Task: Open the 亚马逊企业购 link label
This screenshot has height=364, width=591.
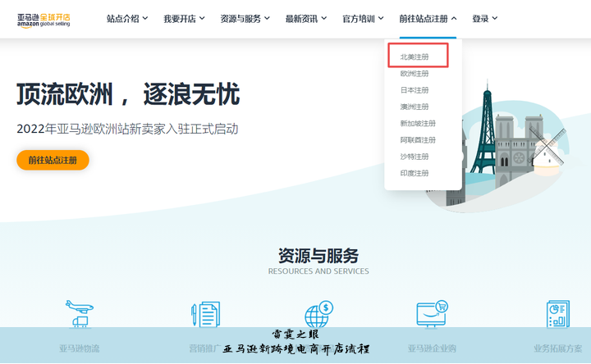Action: [432, 348]
